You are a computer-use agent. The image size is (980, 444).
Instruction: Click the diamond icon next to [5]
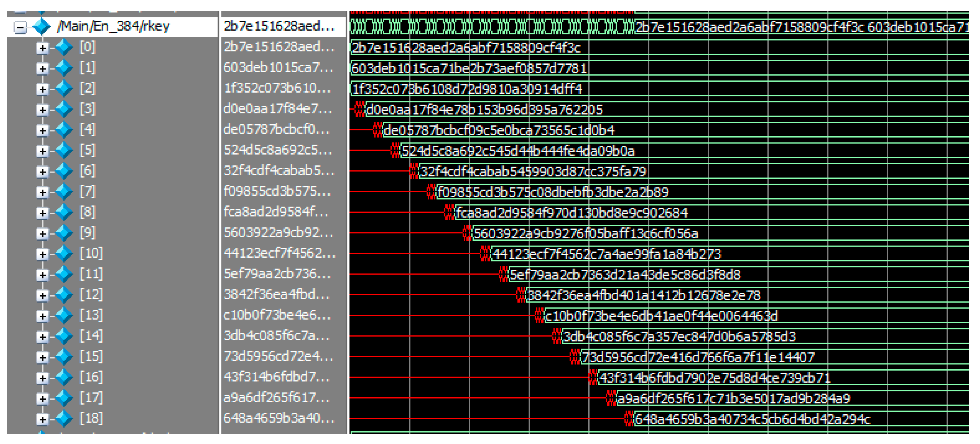pos(64,150)
